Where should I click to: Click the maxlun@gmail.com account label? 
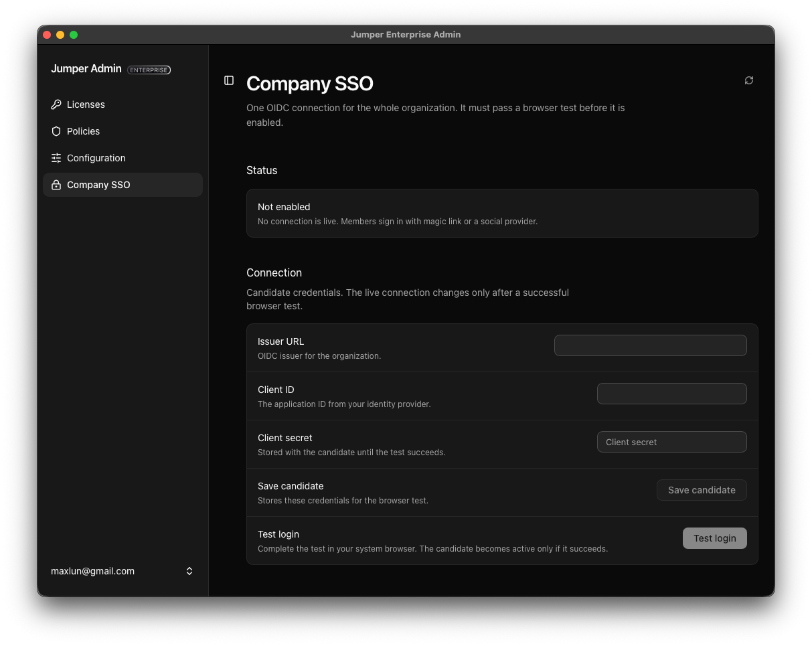pyautogui.click(x=92, y=571)
